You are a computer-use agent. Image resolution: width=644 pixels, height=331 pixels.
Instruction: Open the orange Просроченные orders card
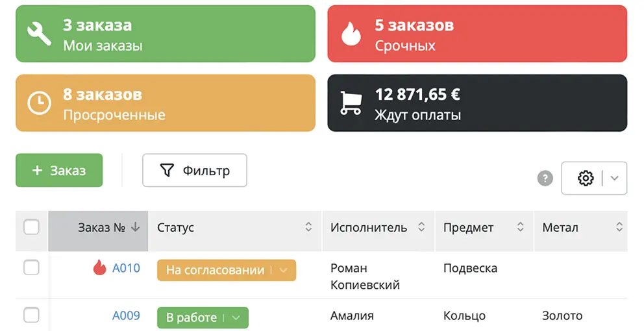[x=166, y=103]
